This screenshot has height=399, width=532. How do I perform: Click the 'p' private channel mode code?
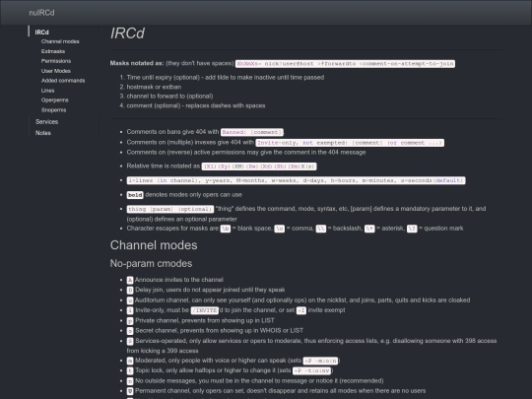click(130, 320)
